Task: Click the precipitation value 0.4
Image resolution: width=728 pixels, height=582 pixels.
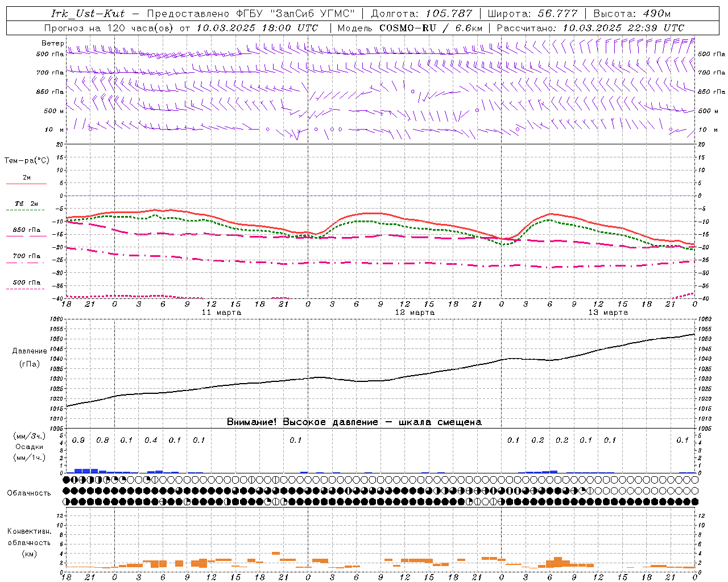Action: click(x=151, y=440)
